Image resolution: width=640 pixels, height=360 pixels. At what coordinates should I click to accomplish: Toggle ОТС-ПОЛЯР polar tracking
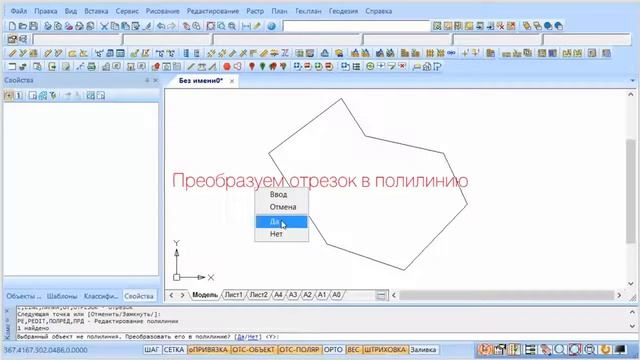pos(300,350)
